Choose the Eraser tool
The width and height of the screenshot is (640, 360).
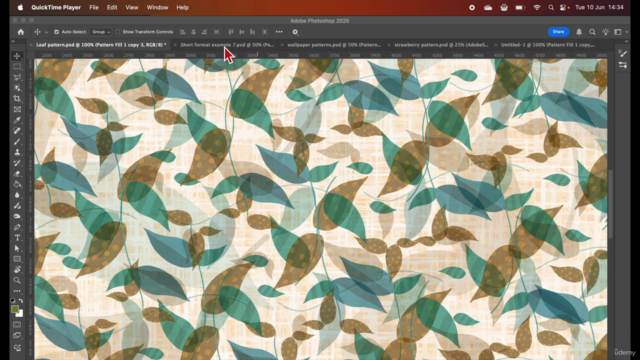[17, 173]
